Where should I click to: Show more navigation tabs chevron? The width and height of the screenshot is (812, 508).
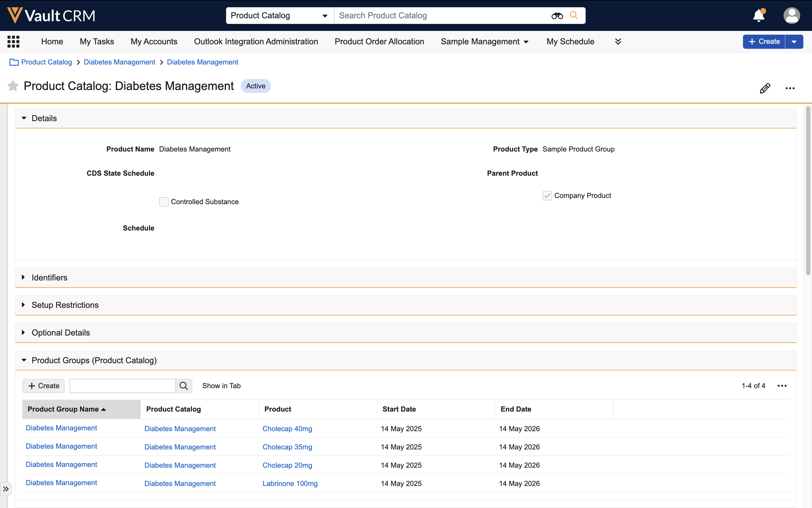point(618,42)
